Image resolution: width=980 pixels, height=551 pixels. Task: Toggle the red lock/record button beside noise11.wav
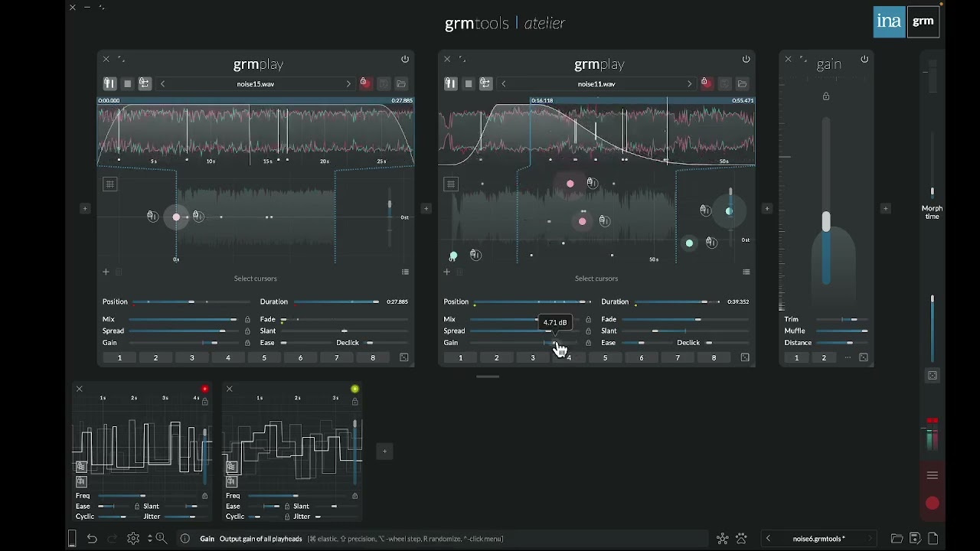[x=707, y=83]
